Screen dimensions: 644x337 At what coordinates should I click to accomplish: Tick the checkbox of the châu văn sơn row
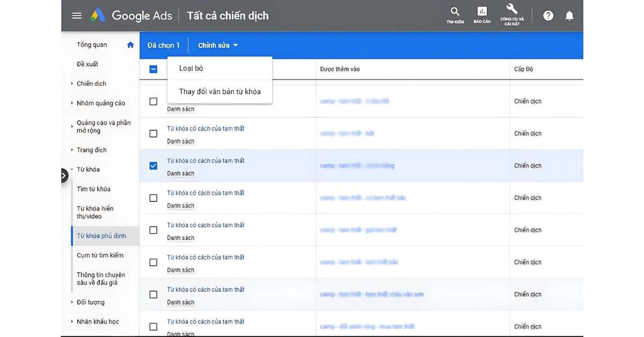tap(153, 295)
